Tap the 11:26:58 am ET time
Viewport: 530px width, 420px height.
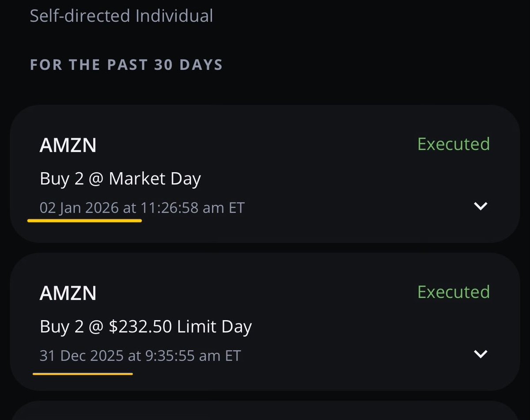(x=193, y=208)
